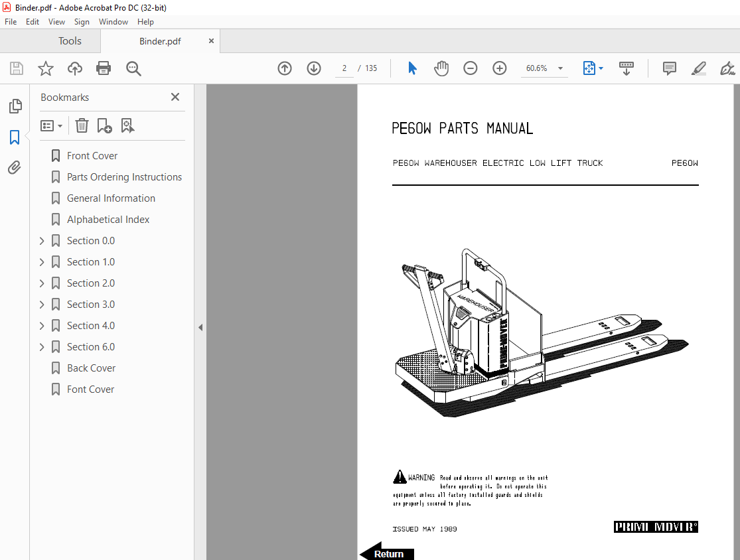Viewport: 740px width, 560px height.
Task: Open Alphabetical Index bookmark
Action: pyautogui.click(x=108, y=220)
